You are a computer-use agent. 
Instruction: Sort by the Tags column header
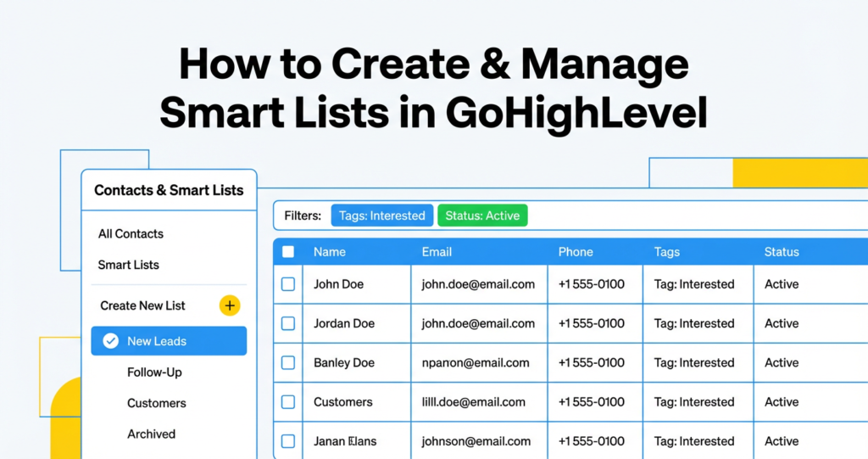click(666, 252)
